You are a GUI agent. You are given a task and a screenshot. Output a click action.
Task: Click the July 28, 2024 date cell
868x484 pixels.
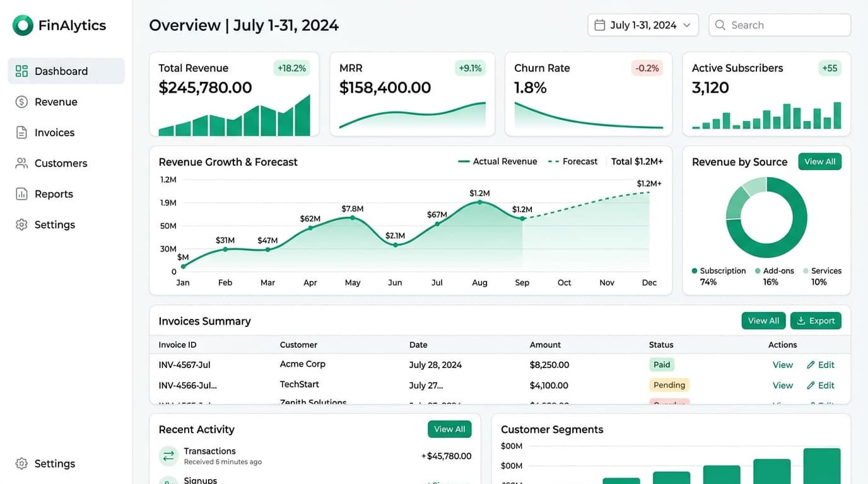[x=435, y=365]
